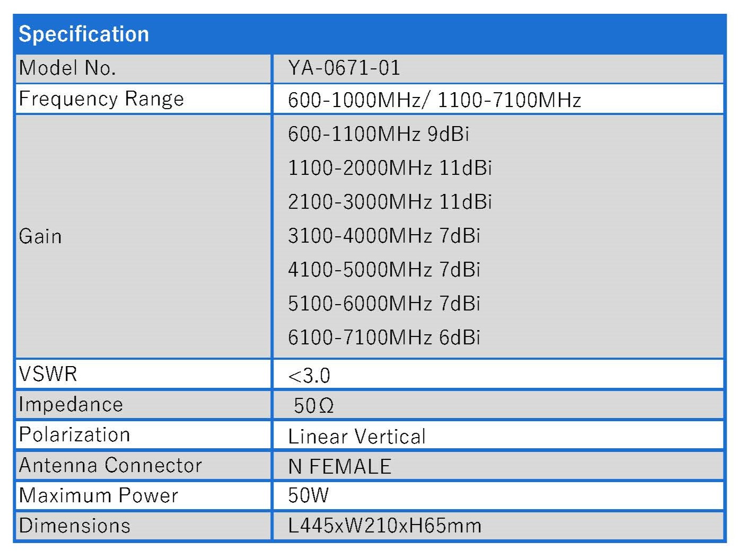Select the 4100-5000MHz 7dBi gain line
This screenshot has height=560, width=739.
[x=384, y=270]
